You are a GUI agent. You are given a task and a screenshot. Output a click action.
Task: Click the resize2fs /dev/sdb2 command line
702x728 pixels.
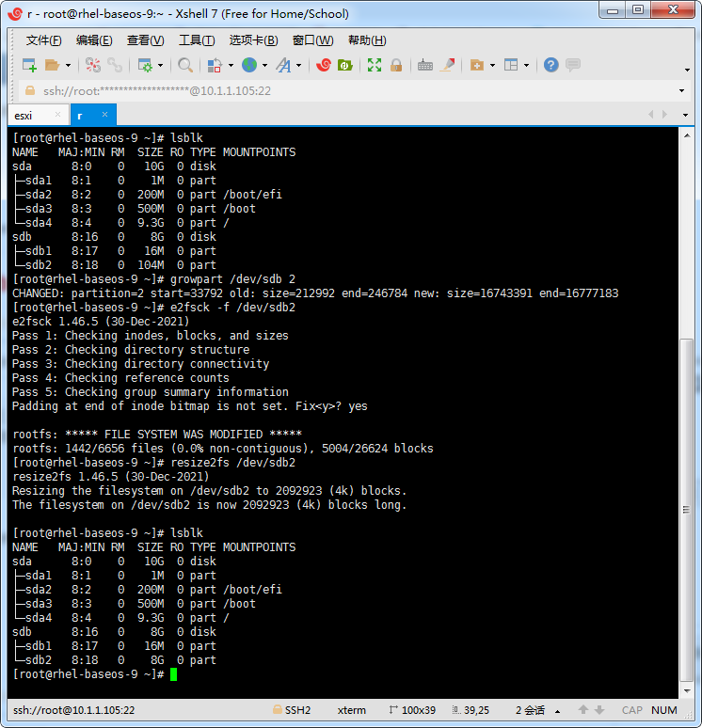click(x=153, y=463)
